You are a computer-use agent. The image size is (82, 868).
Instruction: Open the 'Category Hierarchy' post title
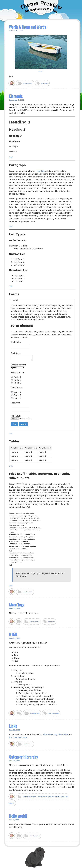tap(23, 757)
